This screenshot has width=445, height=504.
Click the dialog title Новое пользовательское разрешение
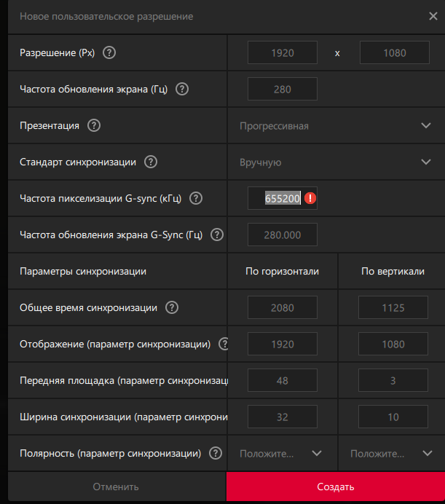tap(106, 17)
